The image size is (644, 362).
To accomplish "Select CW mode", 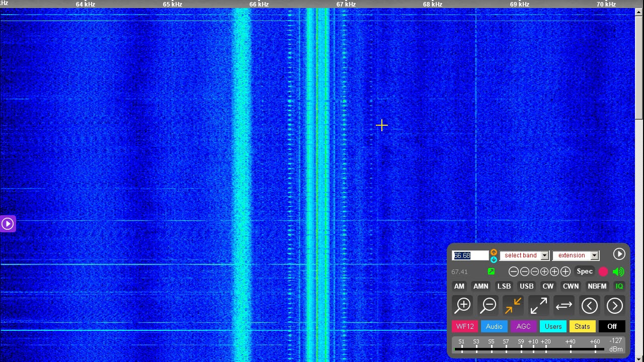I will 548,286.
